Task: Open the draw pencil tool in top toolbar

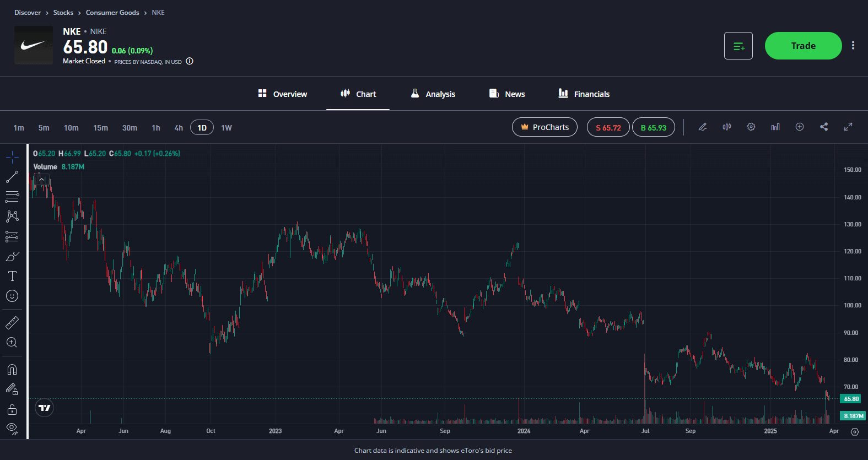Action: pos(703,127)
